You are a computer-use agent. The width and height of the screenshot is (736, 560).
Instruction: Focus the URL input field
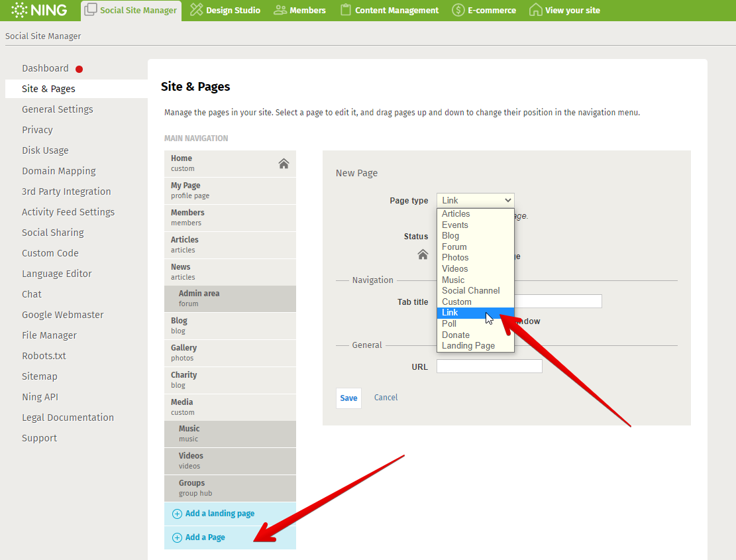pos(489,366)
